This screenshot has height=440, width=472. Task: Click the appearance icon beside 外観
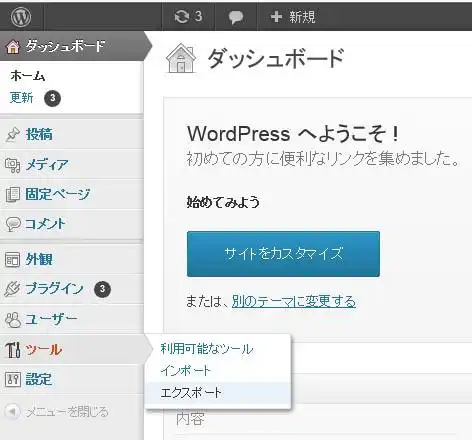click(13, 260)
